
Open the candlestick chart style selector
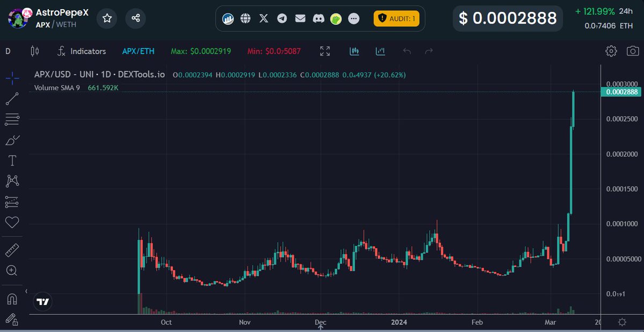[x=35, y=52]
